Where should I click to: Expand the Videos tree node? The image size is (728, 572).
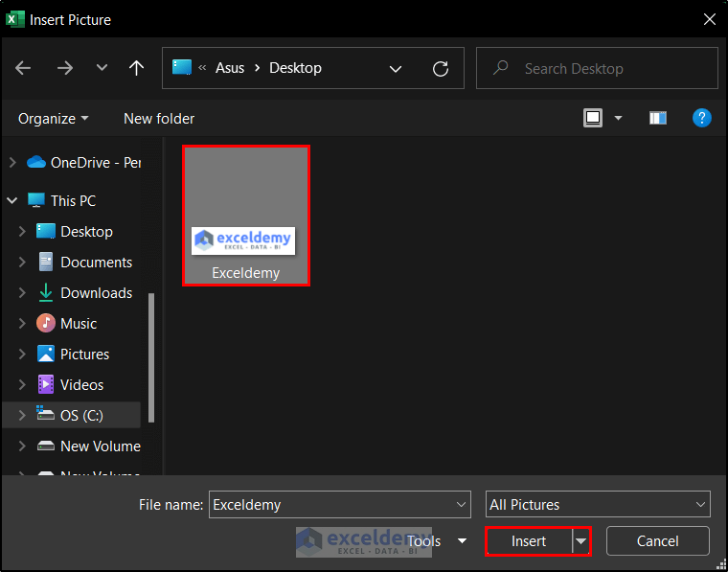click(x=22, y=384)
